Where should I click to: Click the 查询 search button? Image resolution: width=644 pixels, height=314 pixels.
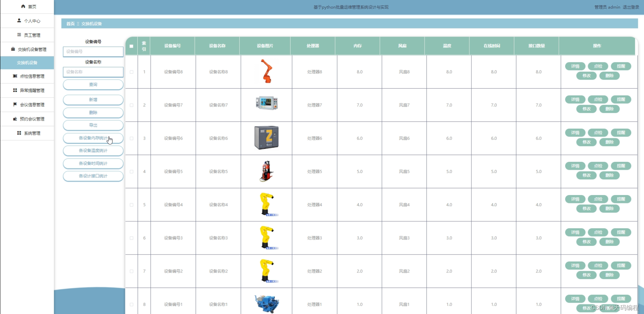click(93, 84)
